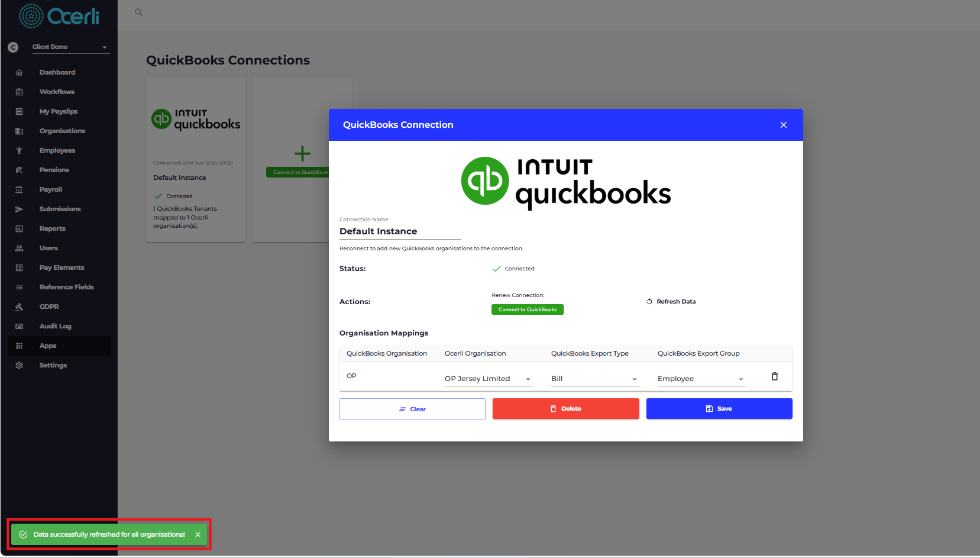Click the 'OP' QuickBooks Organisation cell
The image size is (980, 558).
click(x=351, y=376)
